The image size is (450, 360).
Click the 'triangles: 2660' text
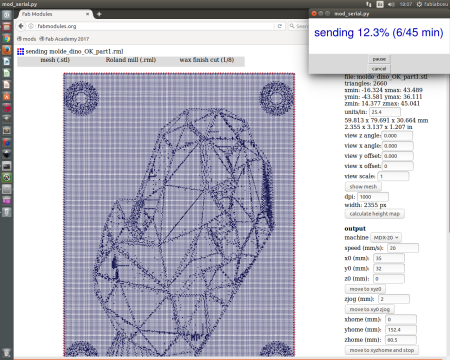366,83
